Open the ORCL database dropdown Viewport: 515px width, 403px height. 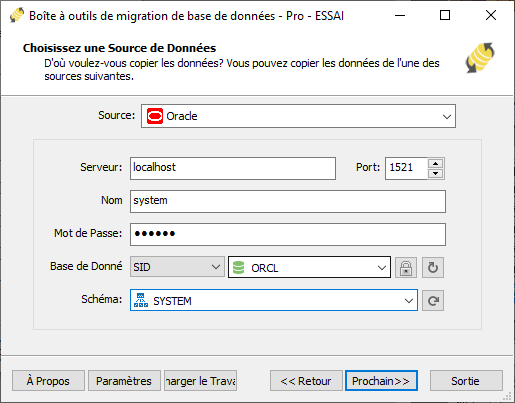pyautogui.click(x=309, y=267)
